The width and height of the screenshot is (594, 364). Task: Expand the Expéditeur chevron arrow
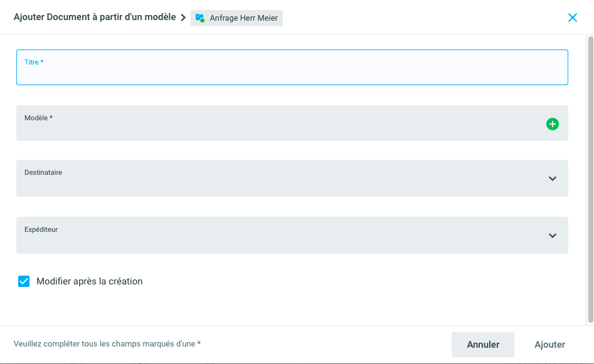tap(552, 236)
